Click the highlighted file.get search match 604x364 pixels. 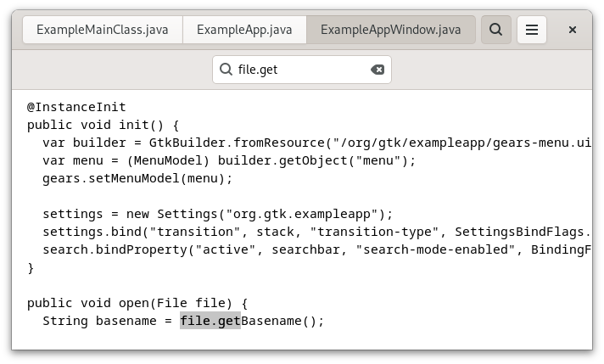[x=210, y=321]
